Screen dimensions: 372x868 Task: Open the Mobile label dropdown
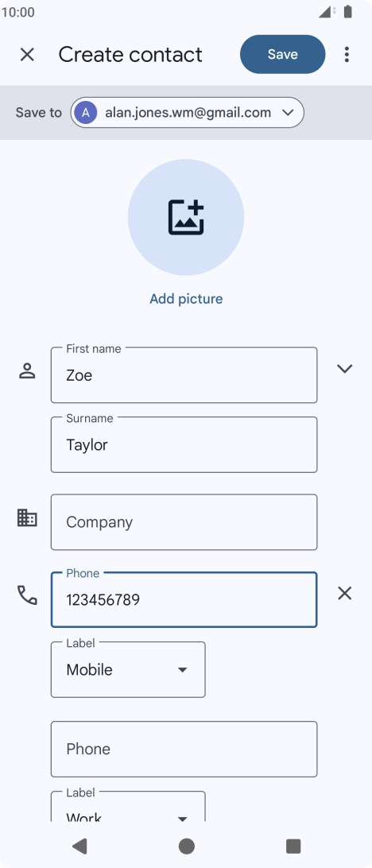click(x=128, y=669)
